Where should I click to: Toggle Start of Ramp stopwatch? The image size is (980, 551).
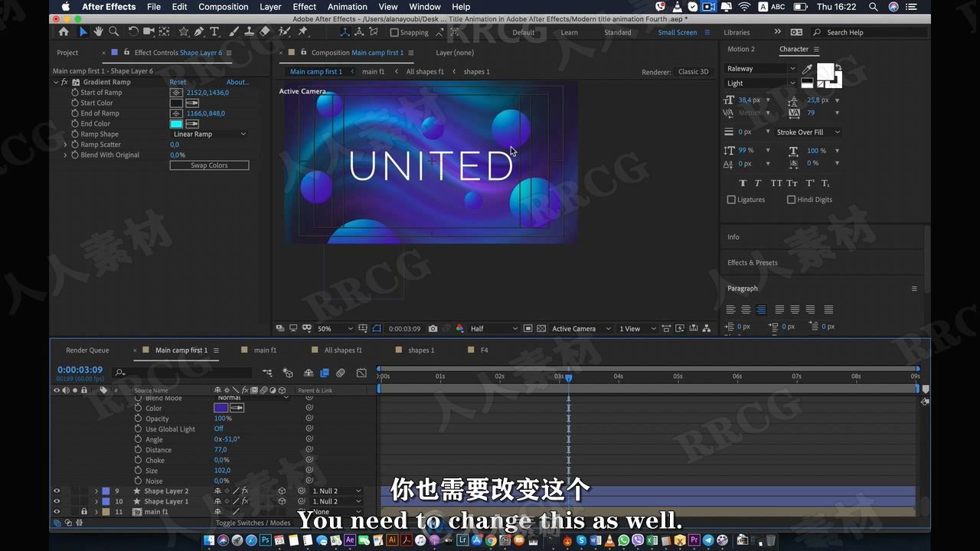(75, 93)
